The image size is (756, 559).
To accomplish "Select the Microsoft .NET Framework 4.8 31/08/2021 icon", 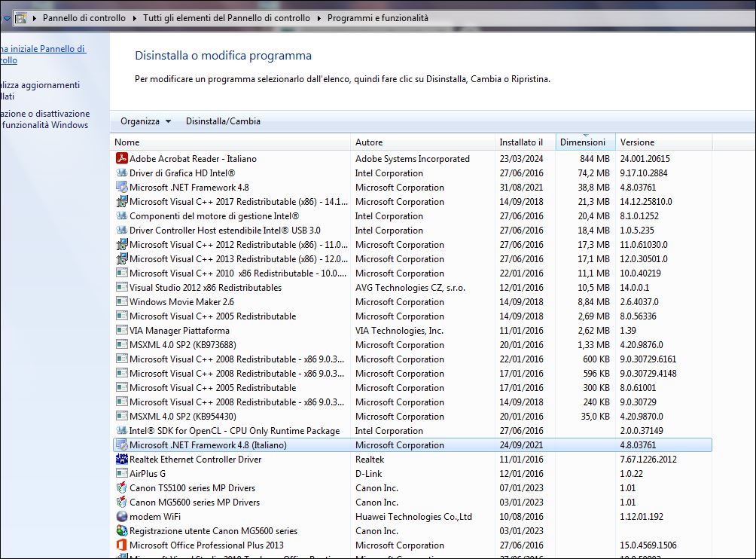I will tap(121, 187).
